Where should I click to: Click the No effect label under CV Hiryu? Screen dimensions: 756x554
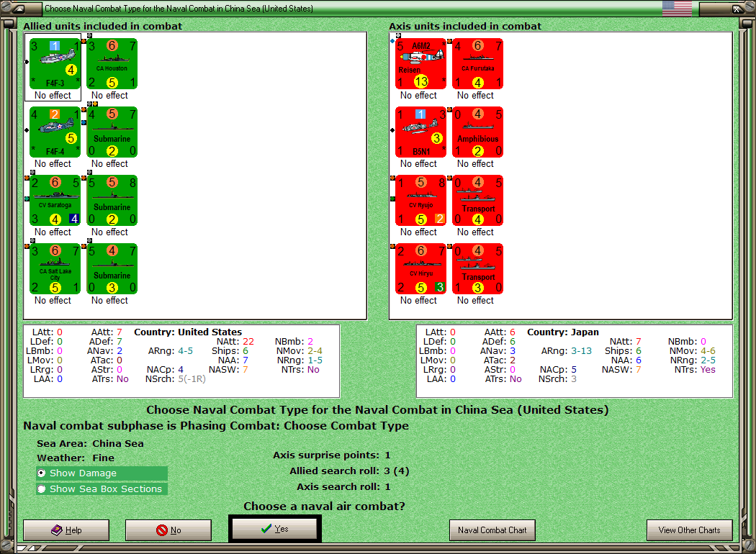click(418, 300)
